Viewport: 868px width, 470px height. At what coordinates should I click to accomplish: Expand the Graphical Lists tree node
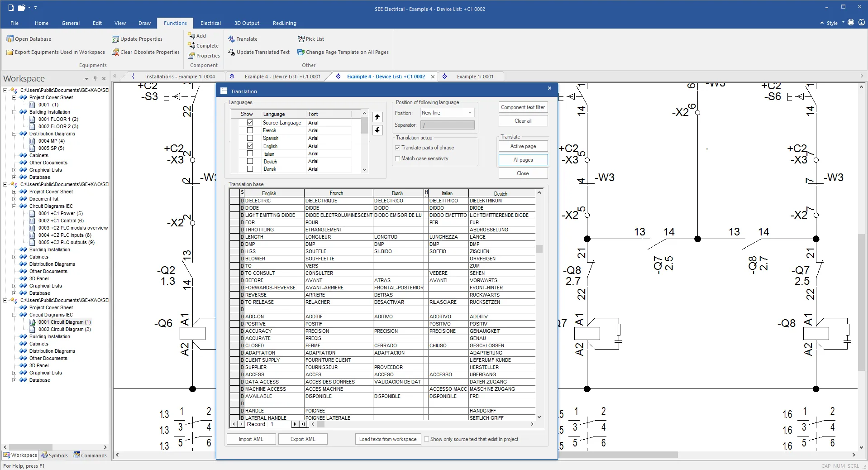tap(14, 170)
